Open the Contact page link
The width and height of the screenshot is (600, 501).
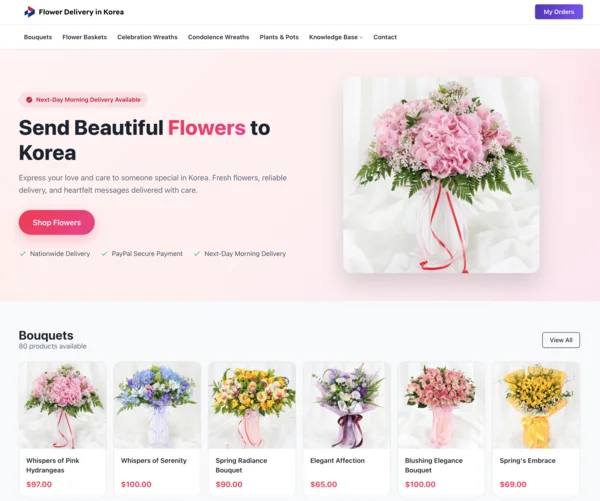385,37
